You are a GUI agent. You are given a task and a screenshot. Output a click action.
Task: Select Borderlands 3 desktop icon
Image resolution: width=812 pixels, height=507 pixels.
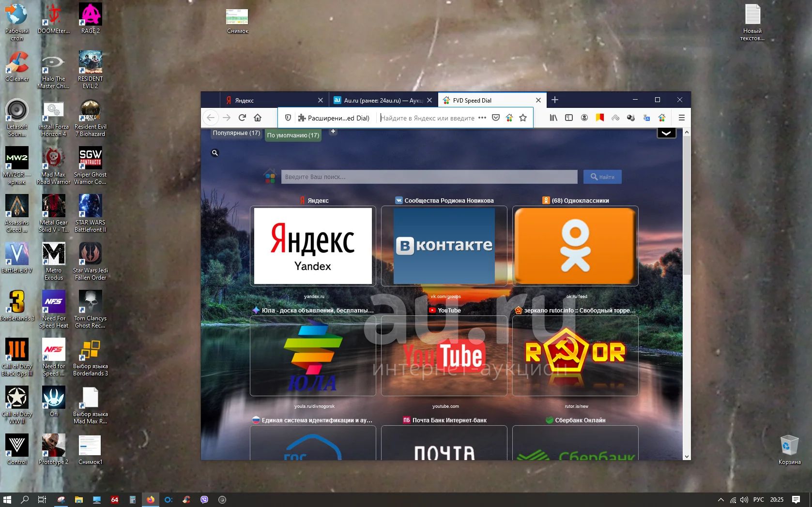[17, 306]
